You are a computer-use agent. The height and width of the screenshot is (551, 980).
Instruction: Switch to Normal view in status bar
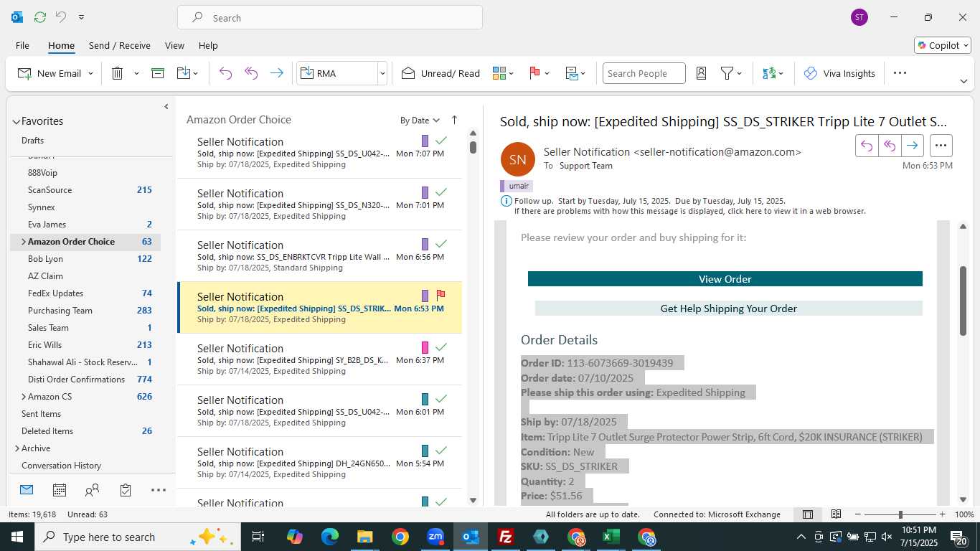[x=808, y=514]
